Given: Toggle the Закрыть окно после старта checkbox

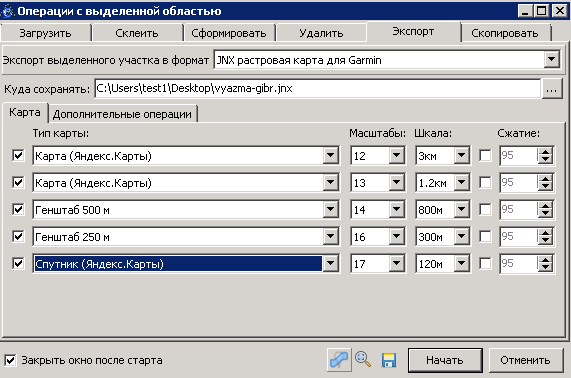Looking at the screenshot, I should pos(10,361).
